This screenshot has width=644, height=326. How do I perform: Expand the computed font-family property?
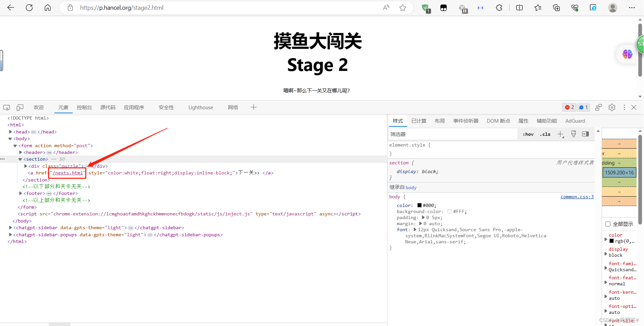[606, 268]
